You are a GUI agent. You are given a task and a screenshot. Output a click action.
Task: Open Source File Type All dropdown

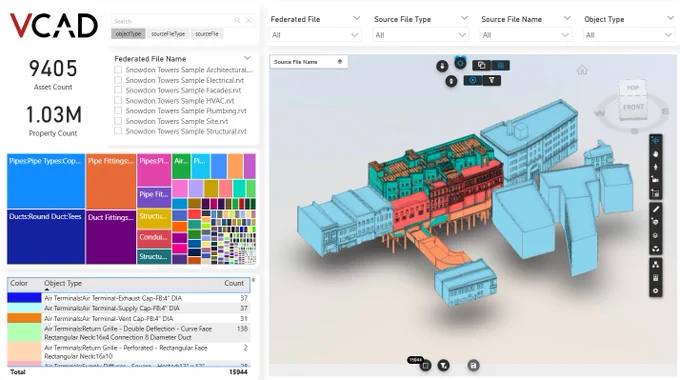pyautogui.click(x=420, y=35)
